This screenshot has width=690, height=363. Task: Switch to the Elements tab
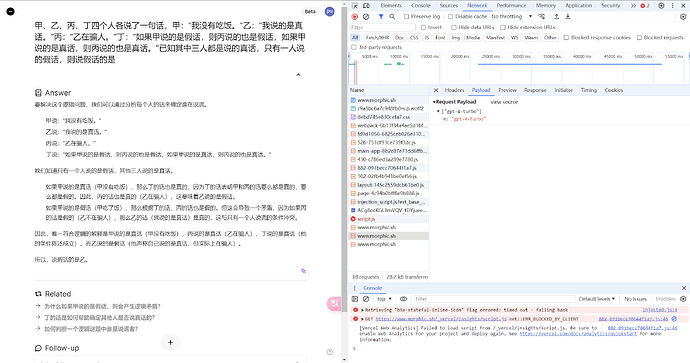(x=391, y=6)
